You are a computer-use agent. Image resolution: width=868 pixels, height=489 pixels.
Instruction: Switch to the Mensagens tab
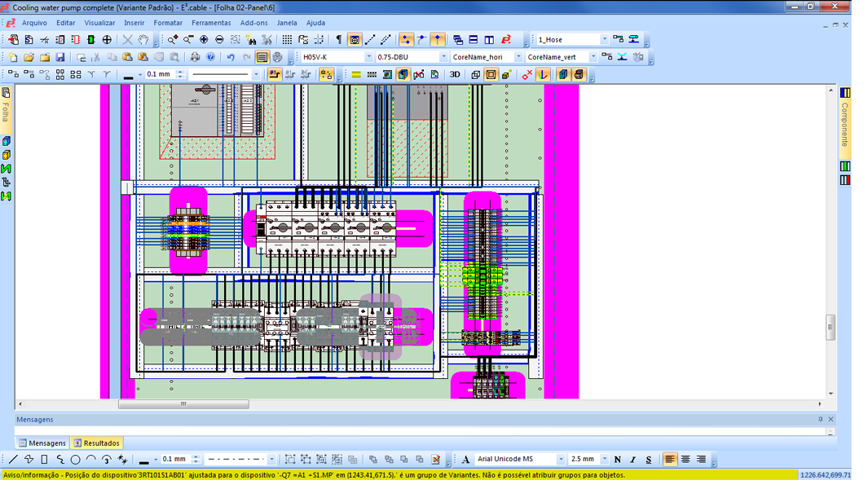(x=42, y=443)
